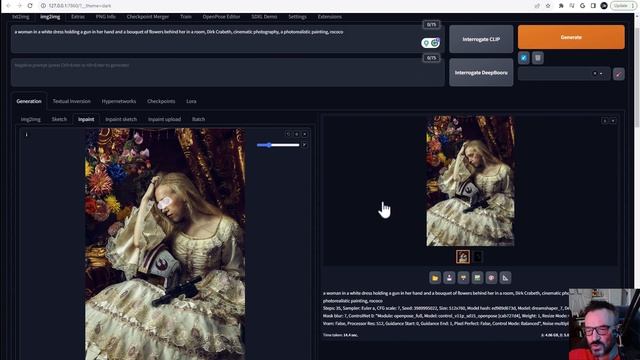The image size is (640, 360).
Task: Open OpenPose Editor tab
Action: [221, 17]
